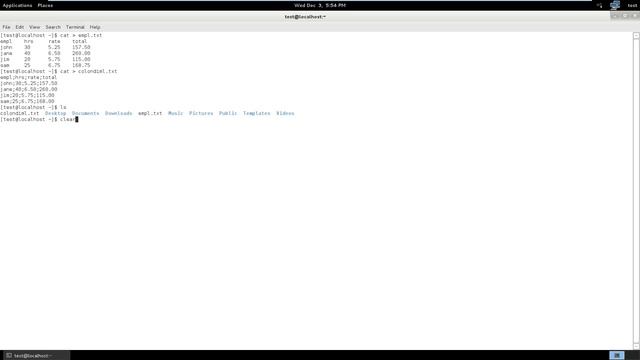The height and width of the screenshot is (360, 640).
Task: Select terminal window button in bottom taskbar
Action: tap(36, 356)
